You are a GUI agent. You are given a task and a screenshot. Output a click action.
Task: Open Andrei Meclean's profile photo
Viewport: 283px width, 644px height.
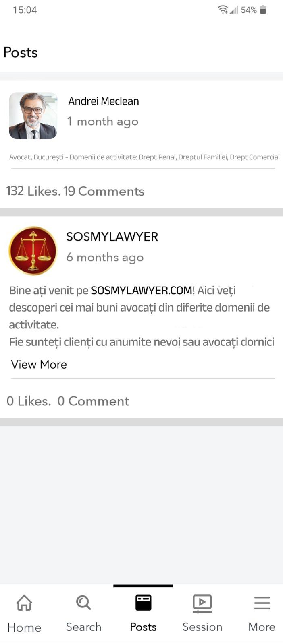tap(33, 116)
